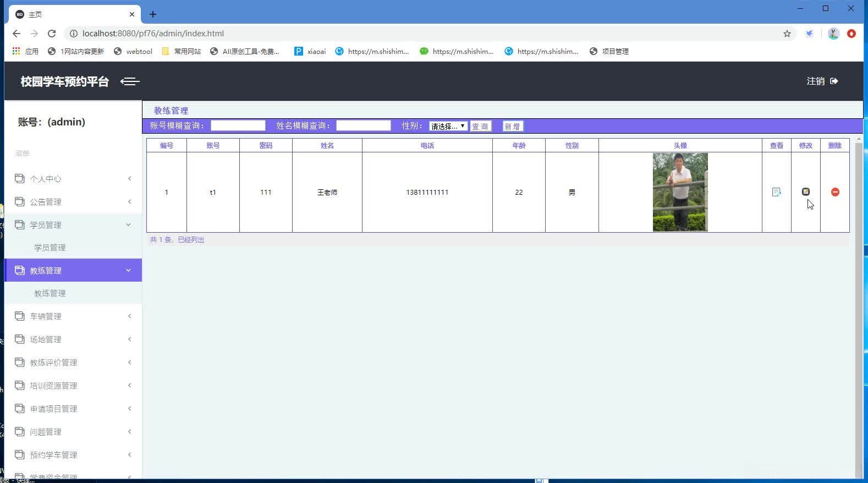Click the 个人中心 menu icon

20,178
